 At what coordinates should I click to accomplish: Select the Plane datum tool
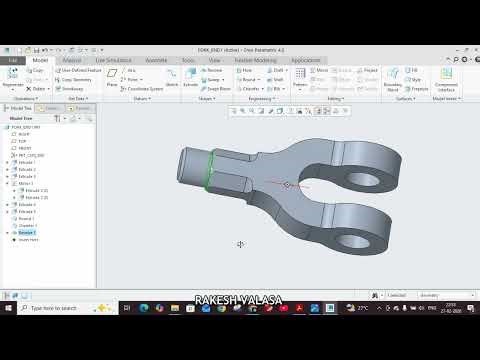click(112, 77)
